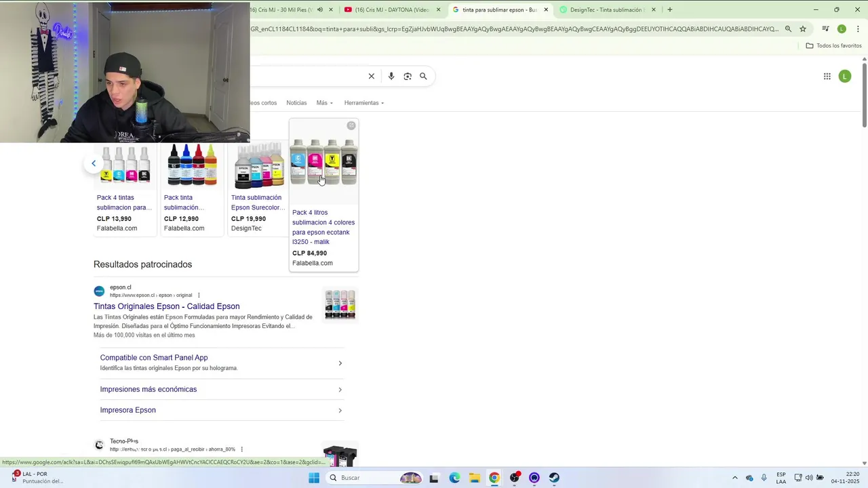The image size is (868, 488).
Task: Open the black square app in the taskbar
Action: click(x=434, y=478)
